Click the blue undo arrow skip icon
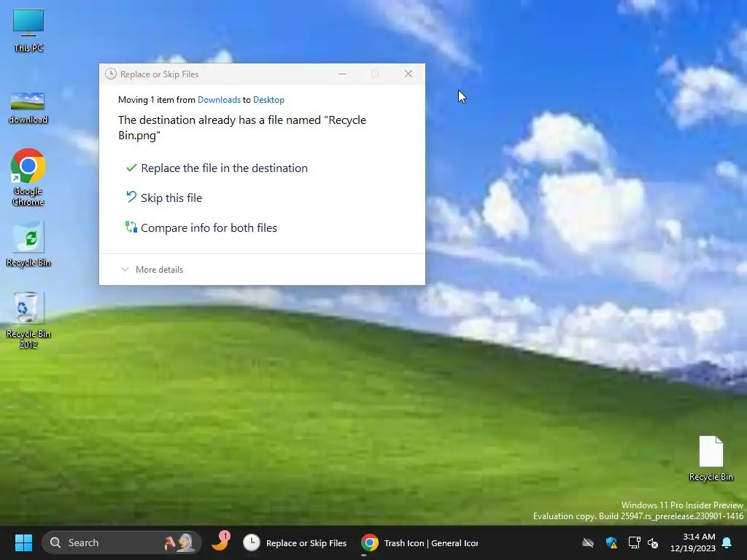747x560 pixels. (x=131, y=197)
